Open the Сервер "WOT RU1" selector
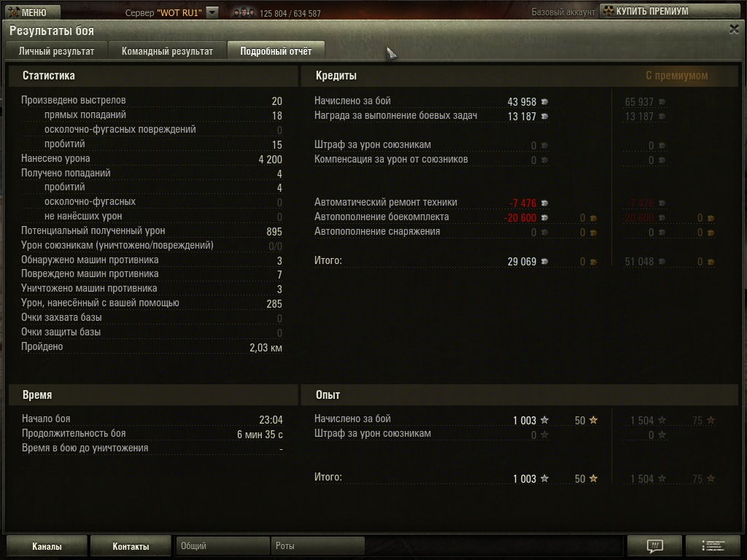The image size is (747, 560). 171,12
